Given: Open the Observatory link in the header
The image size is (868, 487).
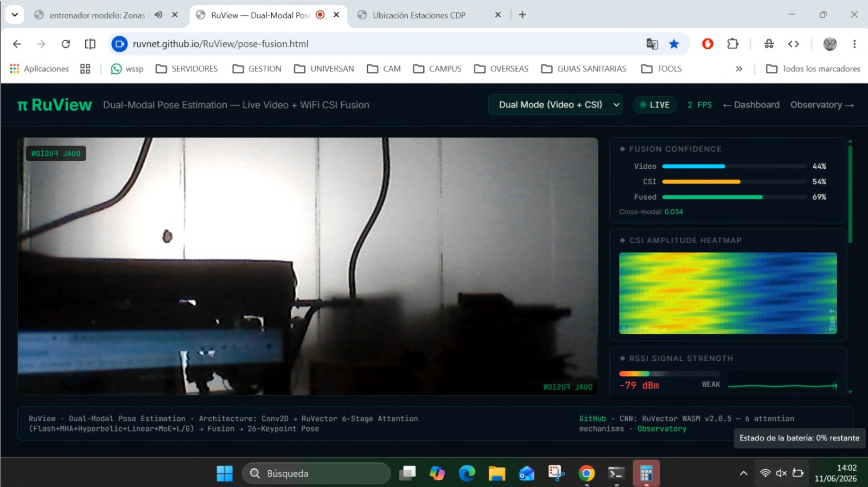Looking at the screenshot, I should 822,105.
